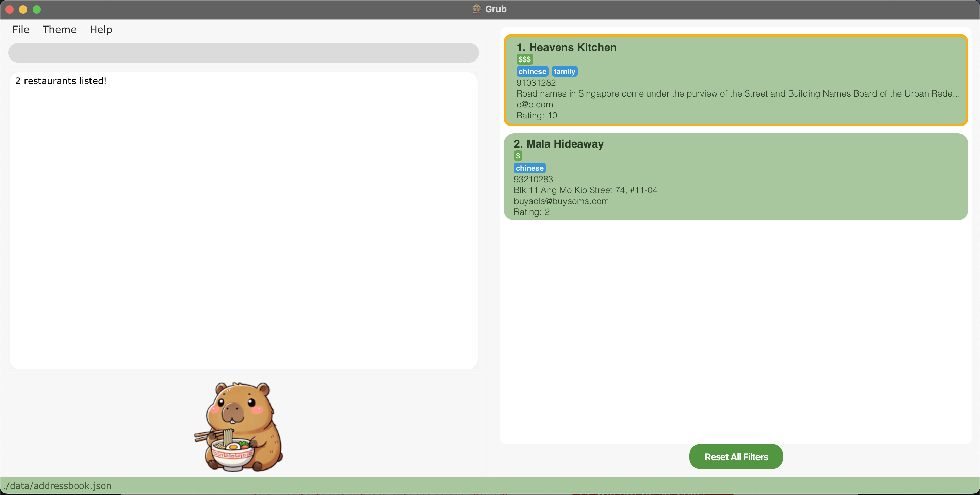Focus the command input text field
Viewport: 980px width, 495px height.
pyautogui.click(x=244, y=53)
